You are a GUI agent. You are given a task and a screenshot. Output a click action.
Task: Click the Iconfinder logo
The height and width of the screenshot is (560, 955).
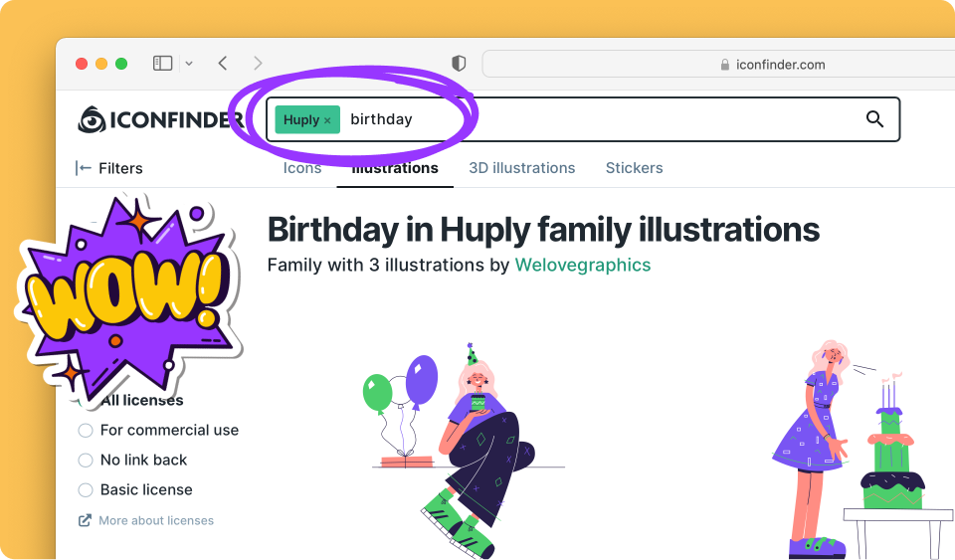point(159,120)
